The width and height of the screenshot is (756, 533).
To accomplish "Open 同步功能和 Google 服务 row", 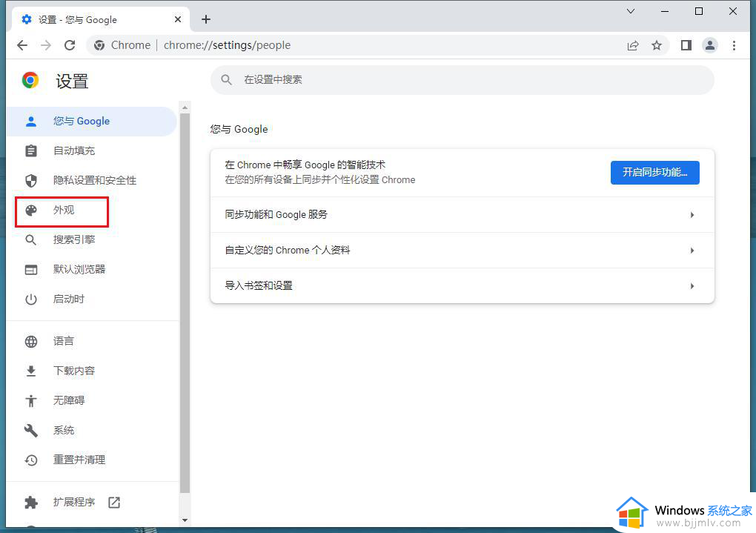I will pos(462,215).
